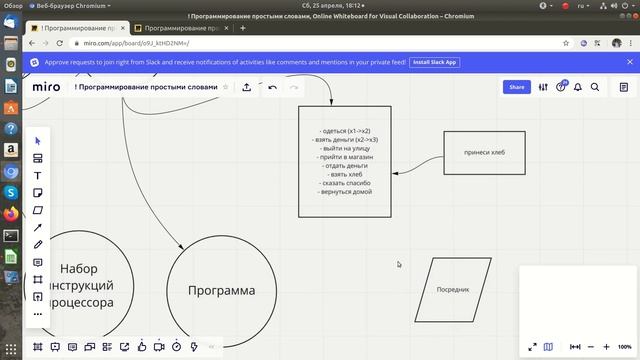Screen dimensions: 640x360
Task: Select the Shape tool
Action: coord(38,210)
